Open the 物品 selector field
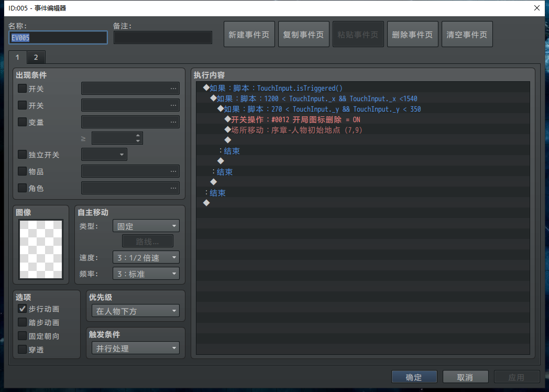The height and width of the screenshot is (392, 549). 130,171
